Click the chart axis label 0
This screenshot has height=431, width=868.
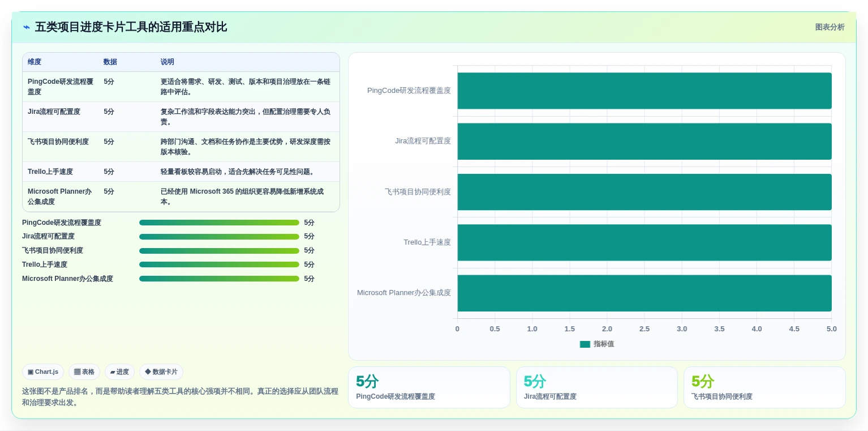[x=457, y=329]
